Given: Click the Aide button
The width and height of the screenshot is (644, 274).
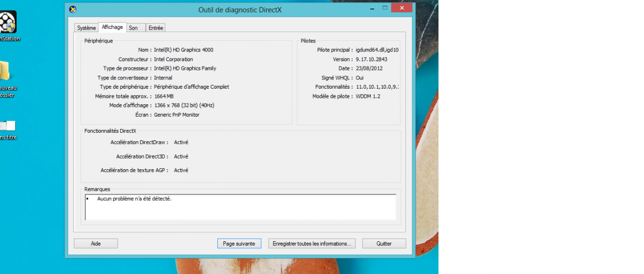Looking at the screenshot, I should [x=96, y=243].
